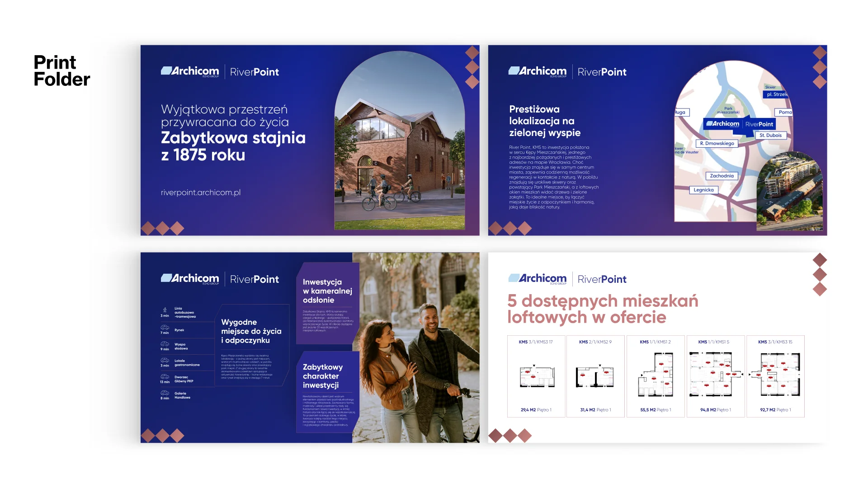Click the RiverPoint wordmark on the white apartments panel
The height and width of the screenshot is (488, 868).
[602, 279]
